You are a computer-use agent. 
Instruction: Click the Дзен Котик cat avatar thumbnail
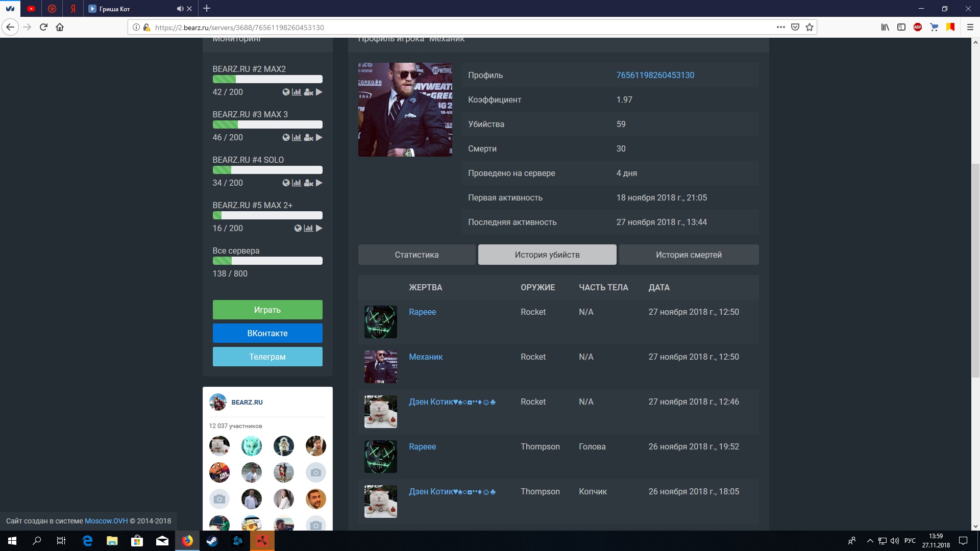tap(381, 412)
